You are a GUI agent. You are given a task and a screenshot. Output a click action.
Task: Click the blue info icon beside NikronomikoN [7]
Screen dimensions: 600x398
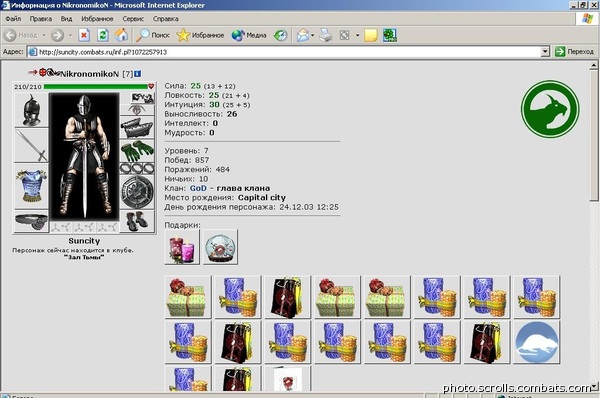137,73
